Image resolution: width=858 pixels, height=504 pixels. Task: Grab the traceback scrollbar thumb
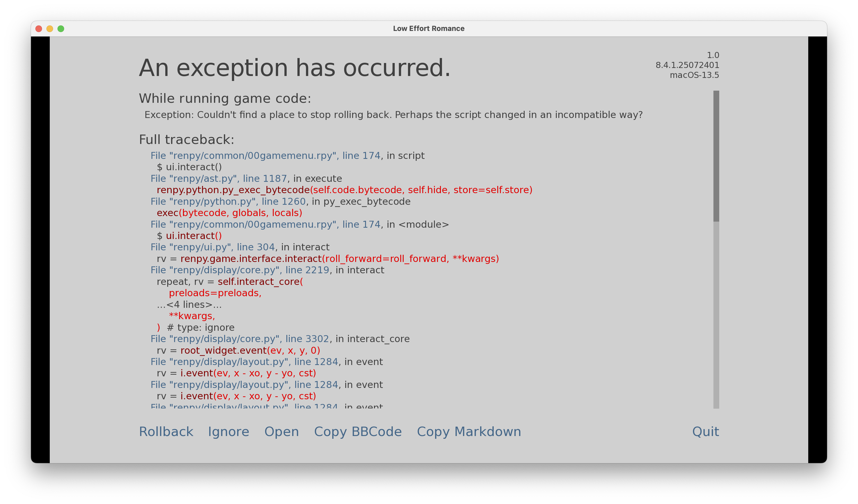[x=716, y=156]
